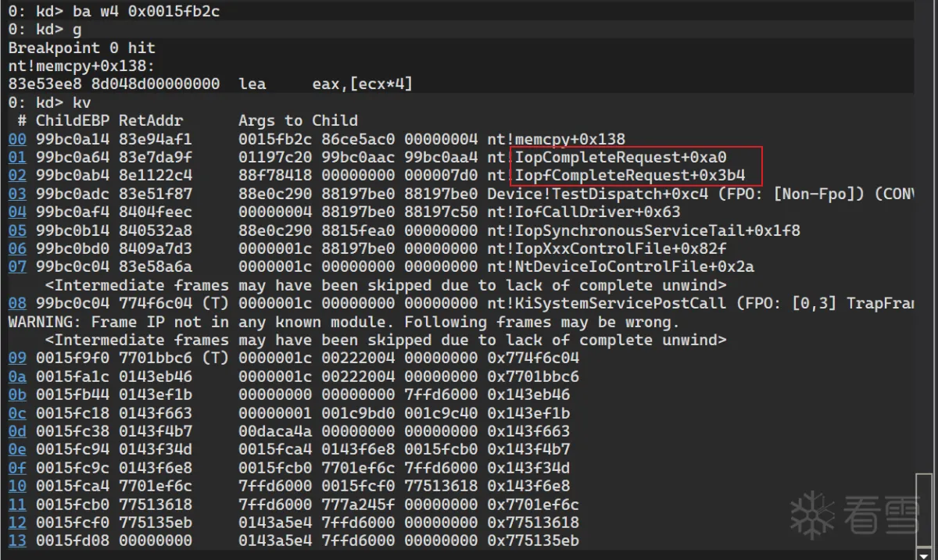This screenshot has width=938, height=560.
Task: Open frame 06 link for IopXxxControlFile
Action: 17,248
